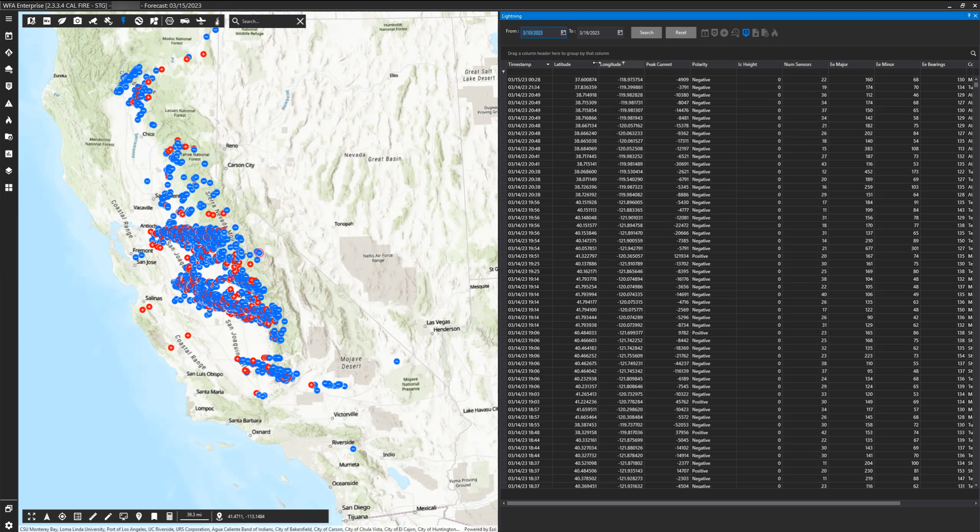Open the hamburger menu in left sidebar
980x532 pixels.
[x=9, y=19]
